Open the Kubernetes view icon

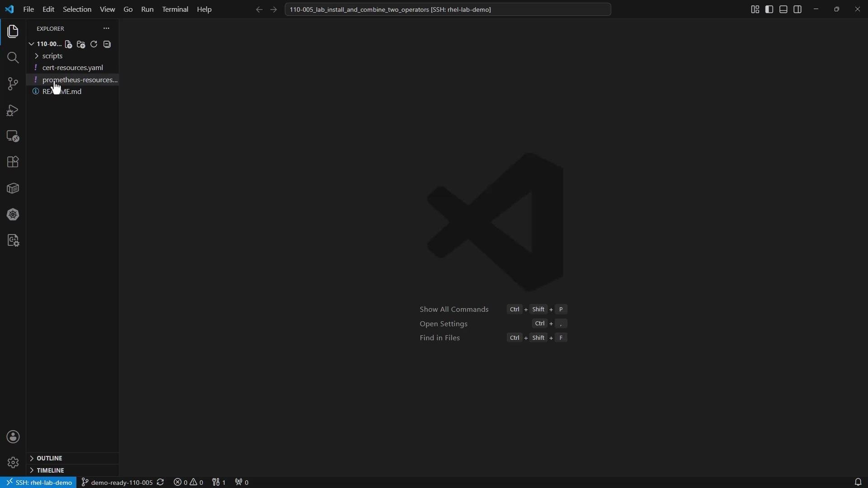click(13, 215)
